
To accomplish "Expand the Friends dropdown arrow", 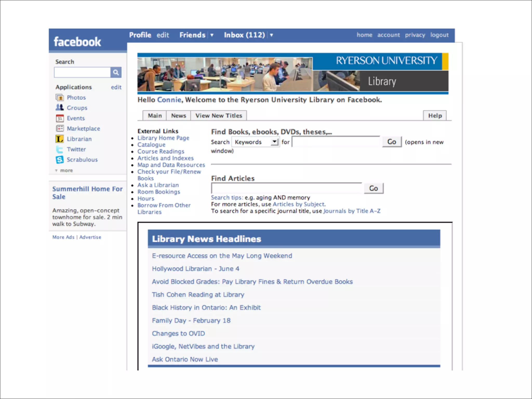I will tap(212, 35).
